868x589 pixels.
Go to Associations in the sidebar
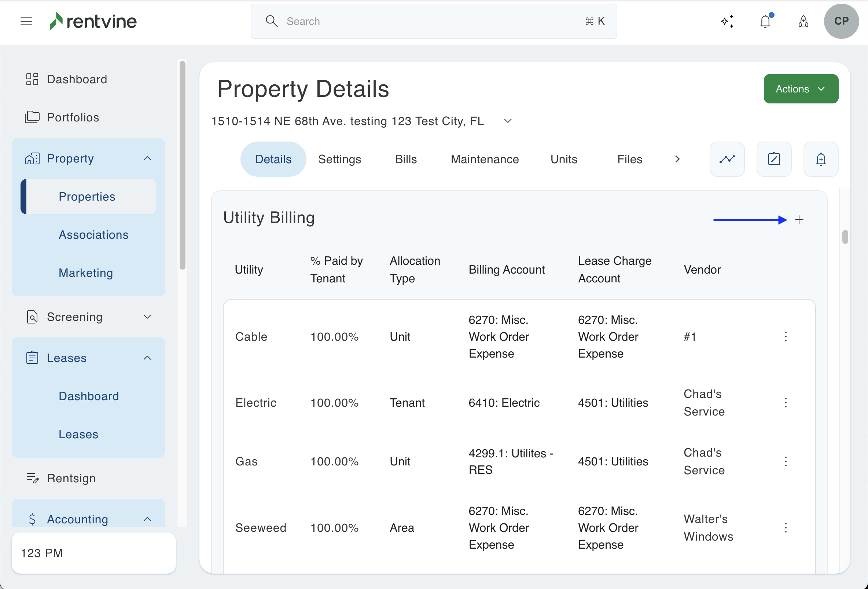tap(93, 235)
